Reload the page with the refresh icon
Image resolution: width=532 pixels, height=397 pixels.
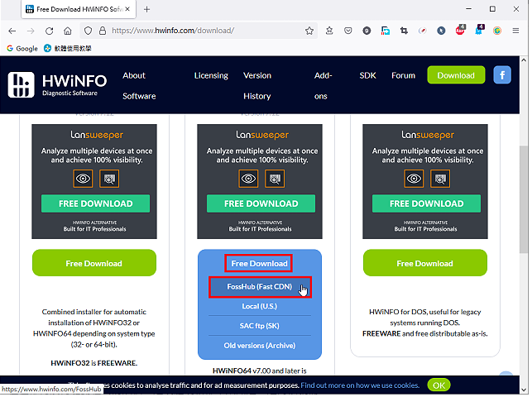(49, 31)
